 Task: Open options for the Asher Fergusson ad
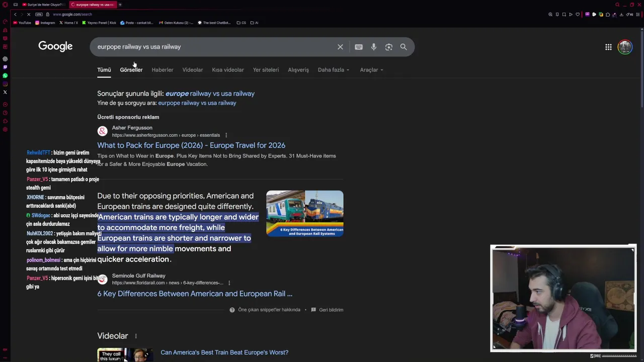[x=226, y=135]
